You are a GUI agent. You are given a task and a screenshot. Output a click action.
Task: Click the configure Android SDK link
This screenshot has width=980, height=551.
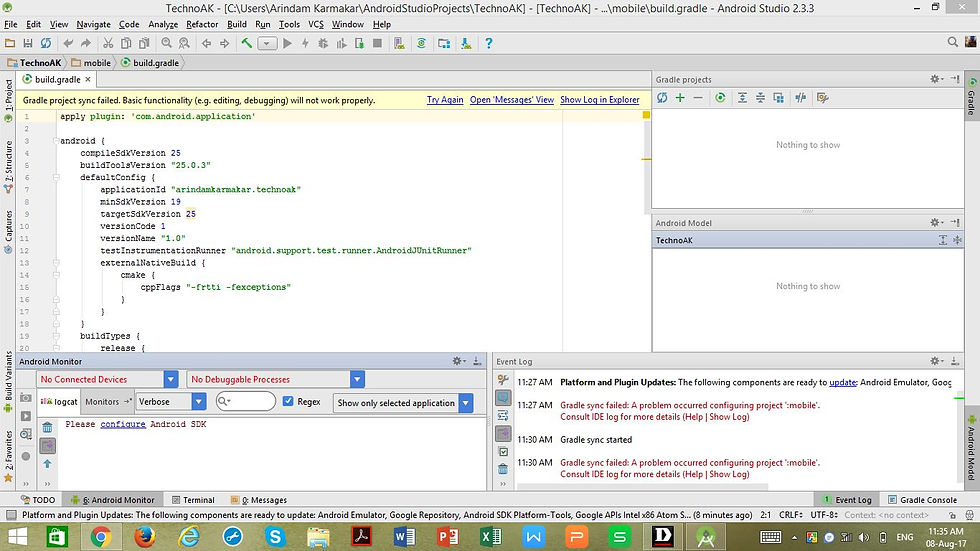(122, 424)
